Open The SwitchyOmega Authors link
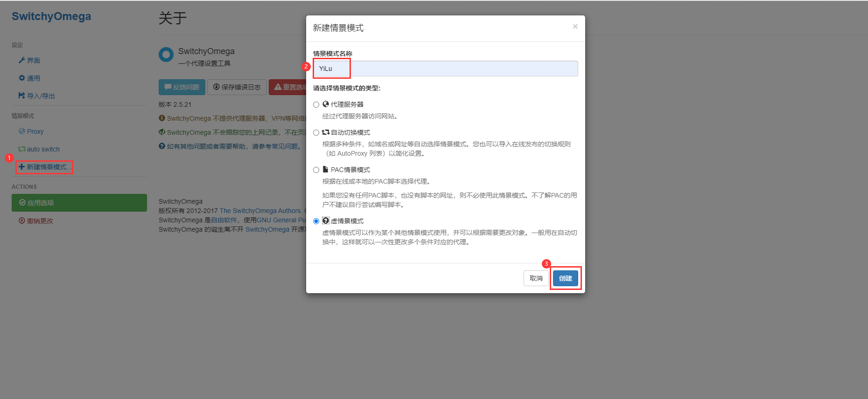The width and height of the screenshot is (868, 399). pos(260,211)
